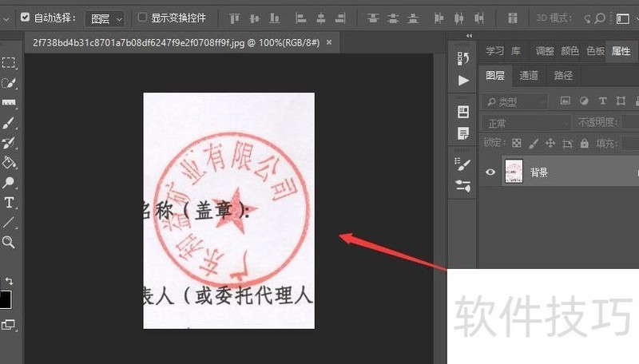
Task: Select the Paint Bucket tool
Action: click(9, 163)
